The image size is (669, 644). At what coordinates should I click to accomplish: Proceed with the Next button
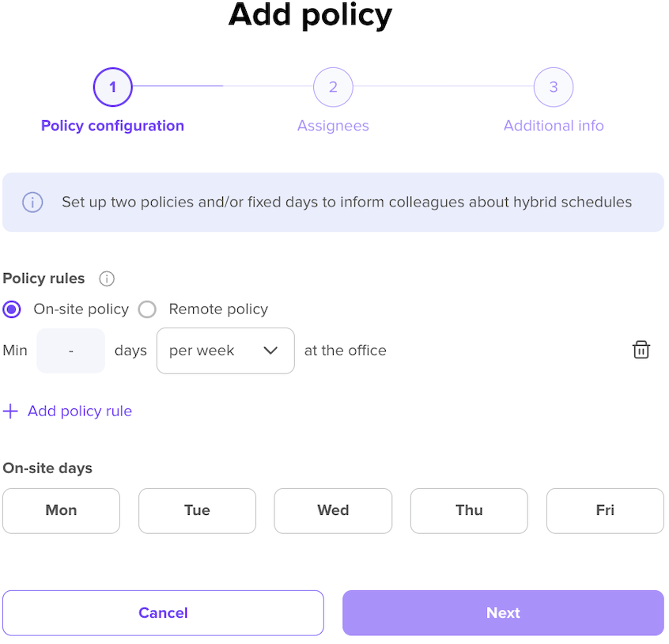(x=503, y=613)
